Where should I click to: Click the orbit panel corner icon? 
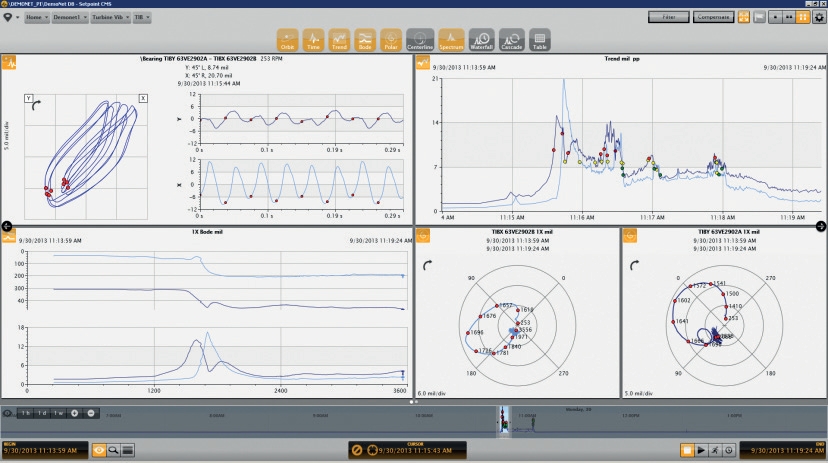pyautogui.click(x=10, y=63)
